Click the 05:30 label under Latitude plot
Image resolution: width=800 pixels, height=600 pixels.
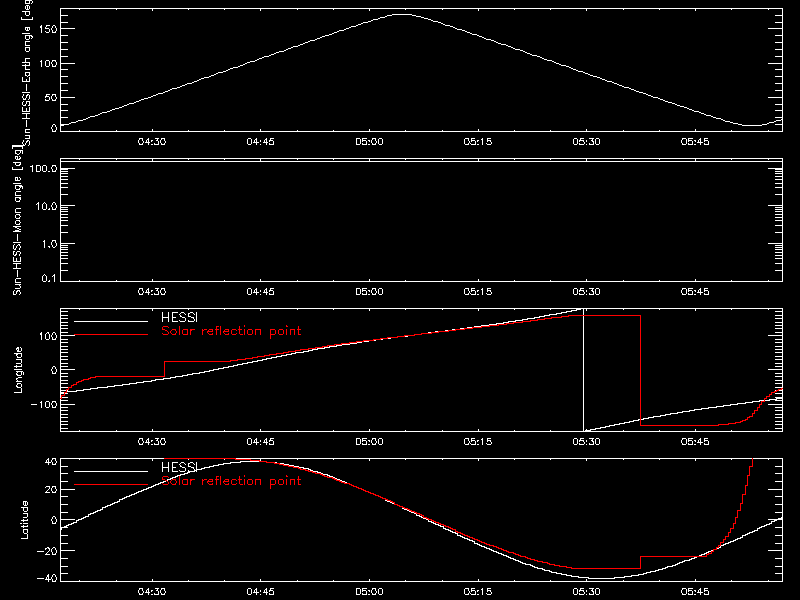586,592
